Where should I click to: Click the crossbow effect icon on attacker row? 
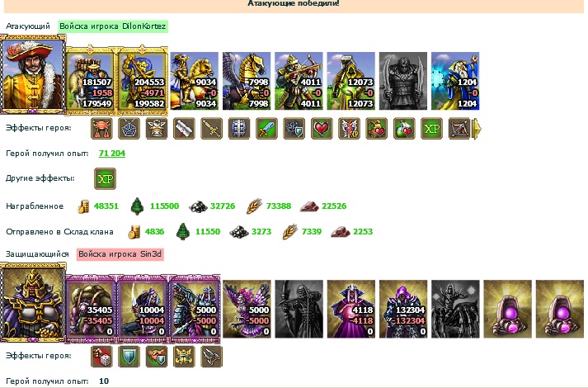pyautogui.click(x=459, y=129)
